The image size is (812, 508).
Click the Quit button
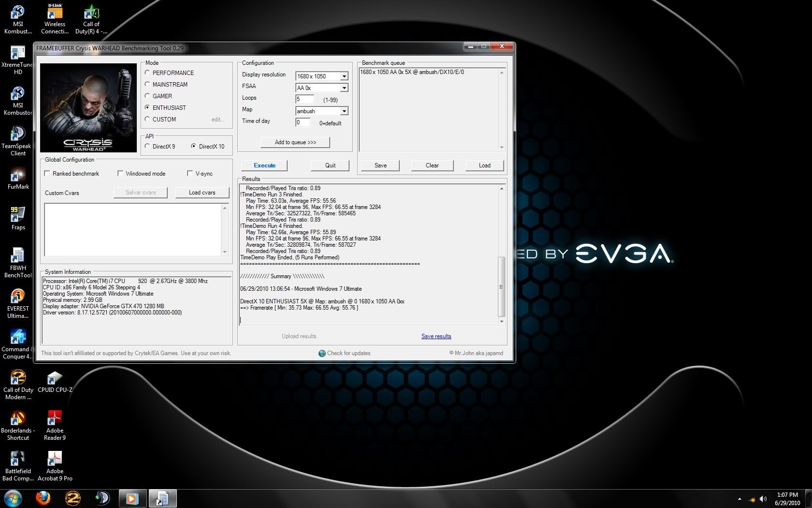coord(330,165)
